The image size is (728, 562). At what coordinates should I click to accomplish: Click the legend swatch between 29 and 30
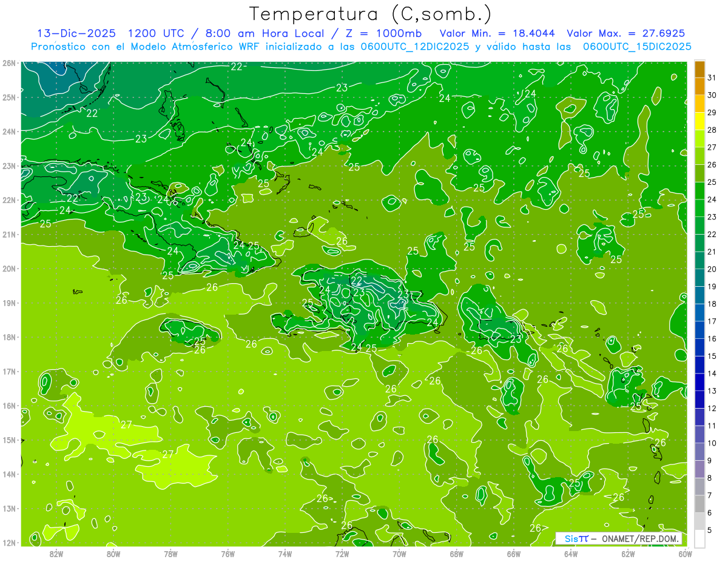pyautogui.click(x=699, y=104)
